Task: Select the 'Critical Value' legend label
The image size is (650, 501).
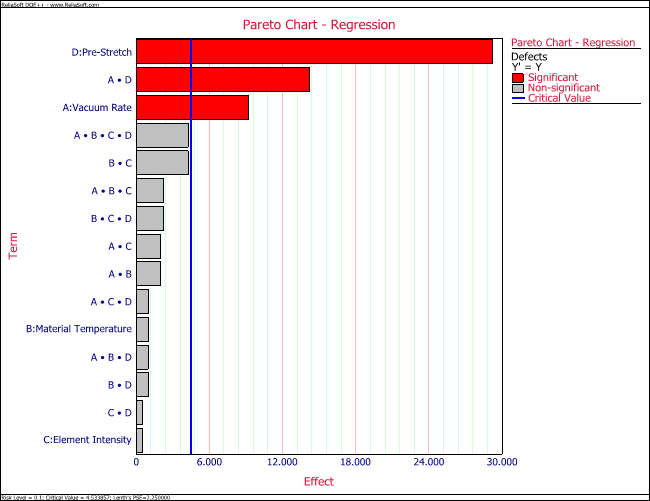Action: [x=559, y=98]
